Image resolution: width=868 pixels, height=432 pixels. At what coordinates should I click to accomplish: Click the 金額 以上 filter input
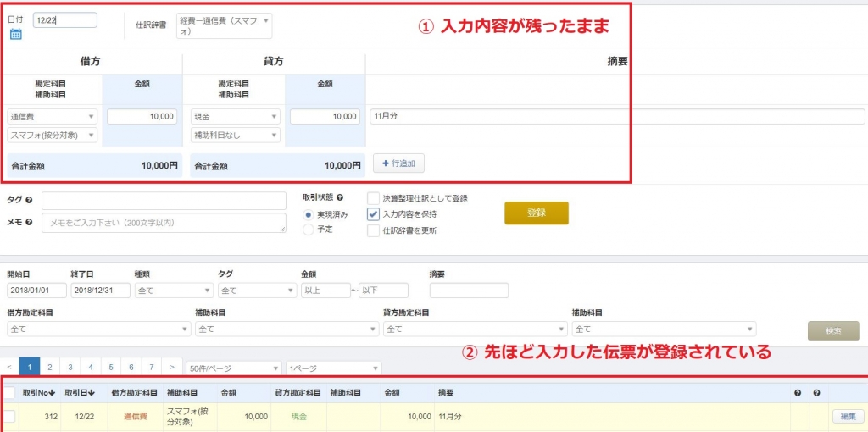325,291
